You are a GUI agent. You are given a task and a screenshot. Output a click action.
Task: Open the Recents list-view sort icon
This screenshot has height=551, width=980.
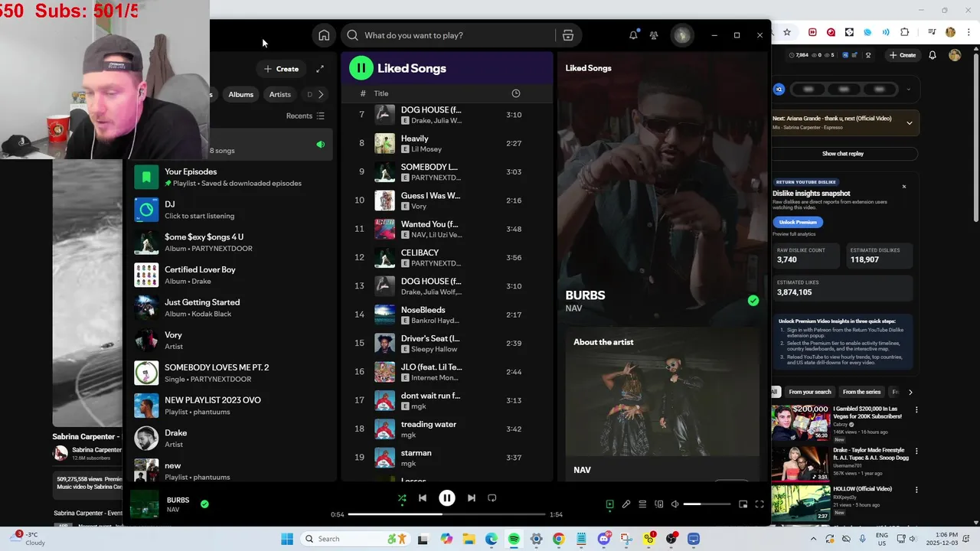pyautogui.click(x=320, y=116)
